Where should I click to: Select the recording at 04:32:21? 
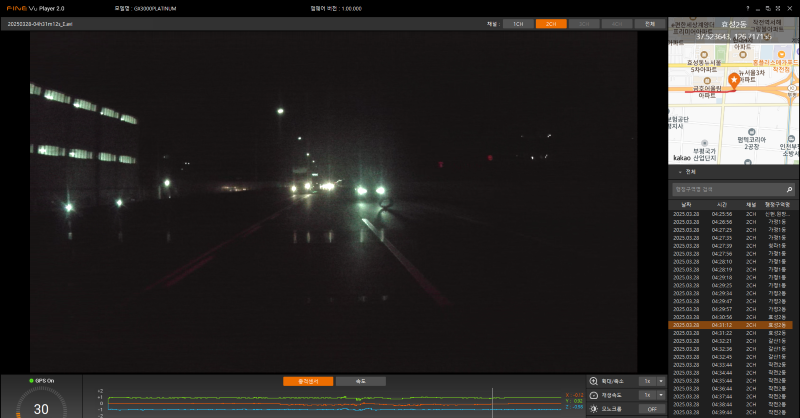pyautogui.click(x=731, y=341)
